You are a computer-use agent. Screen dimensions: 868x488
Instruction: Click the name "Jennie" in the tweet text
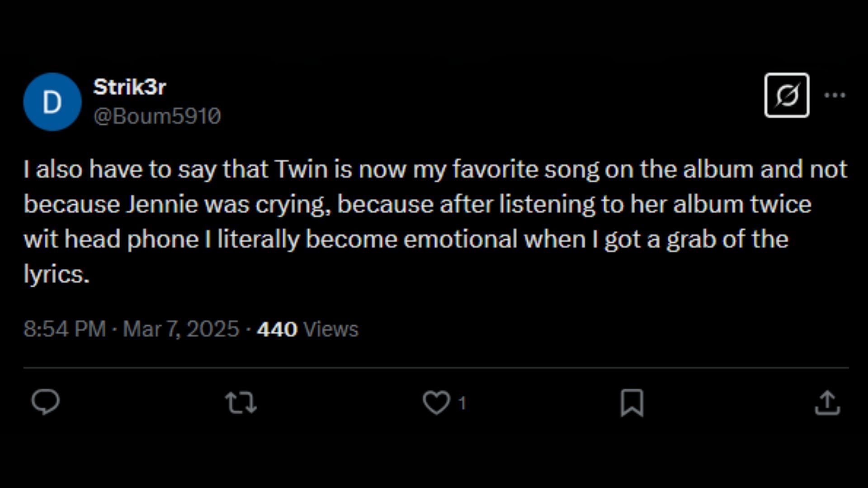coord(161,204)
